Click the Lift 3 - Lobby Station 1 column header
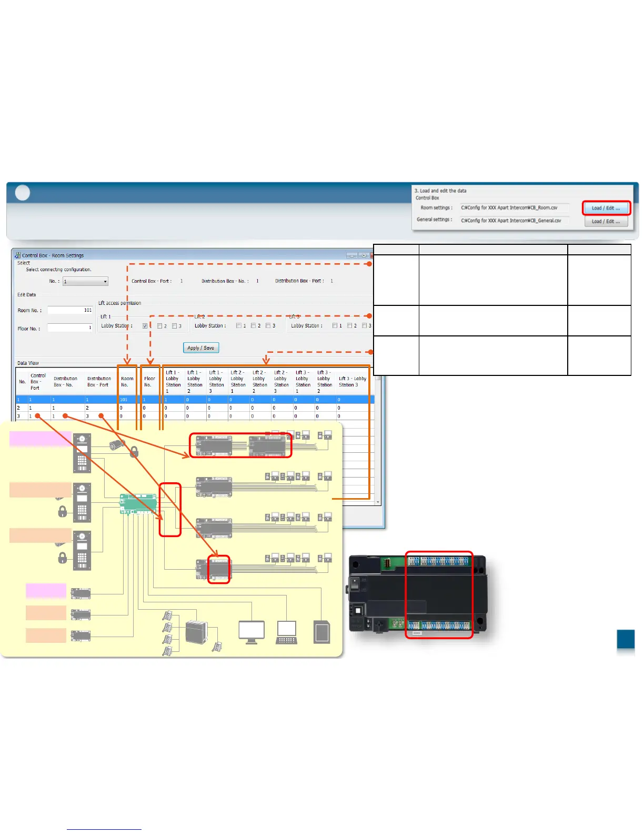This screenshot has height=834, width=644. click(x=303, y=382)
